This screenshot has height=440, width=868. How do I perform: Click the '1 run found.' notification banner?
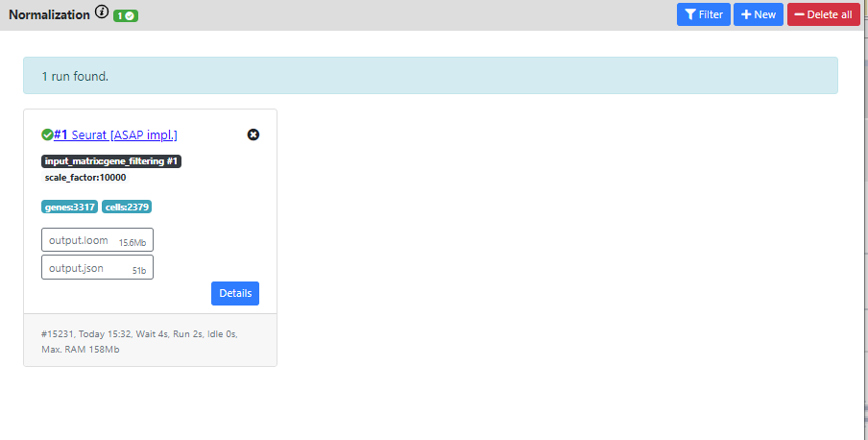pyautogui.click(x=430, y=75)
